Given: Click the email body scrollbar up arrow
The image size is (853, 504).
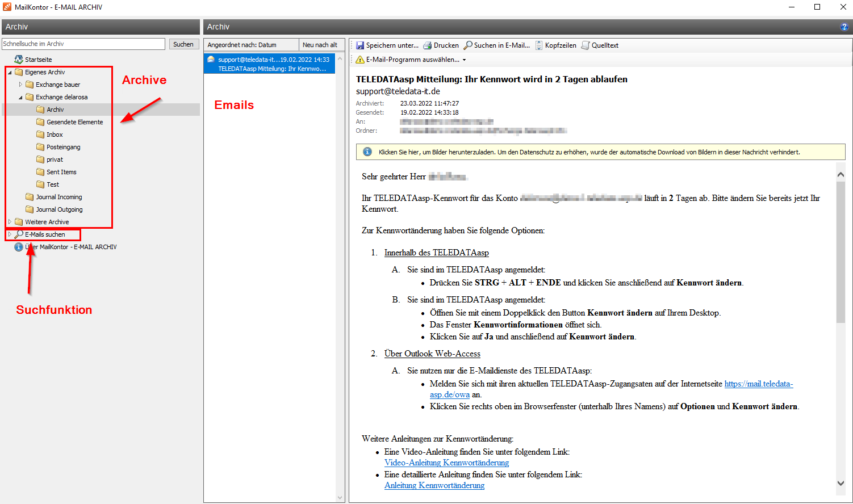Looking at the screenshot, I should [x=841, y=175].
